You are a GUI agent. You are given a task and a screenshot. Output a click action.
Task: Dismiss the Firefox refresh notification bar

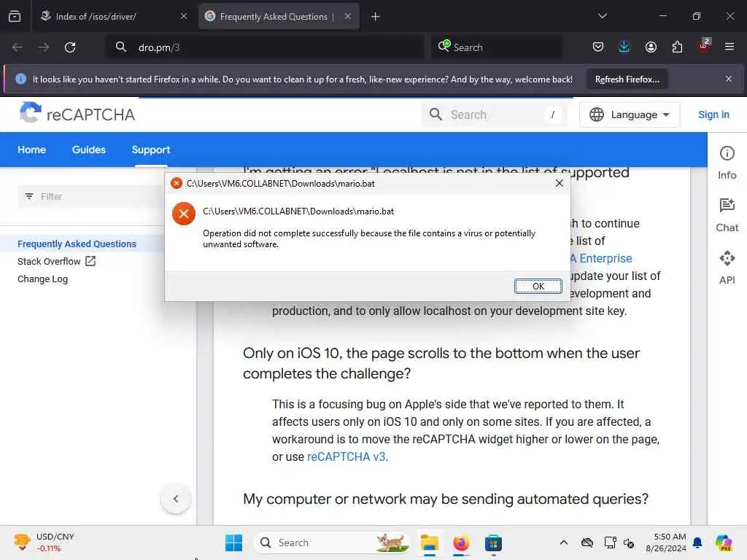729,79
